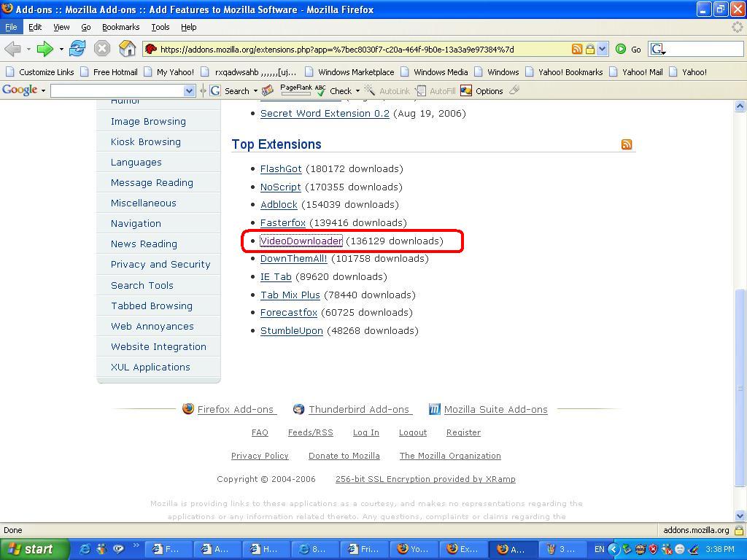Click the PageRank indicator

click(x=296, y=90)
